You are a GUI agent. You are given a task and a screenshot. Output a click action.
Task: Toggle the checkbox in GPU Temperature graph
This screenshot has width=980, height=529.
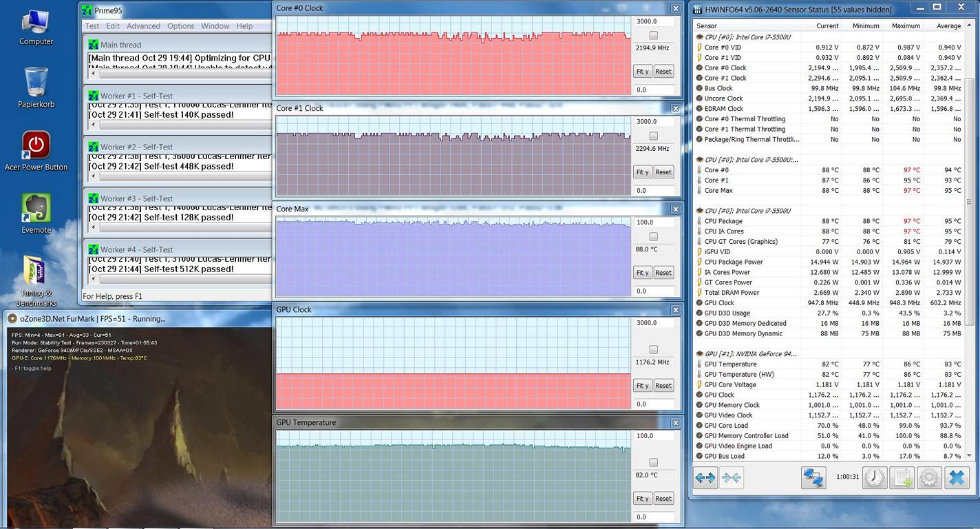pos(653,462)
